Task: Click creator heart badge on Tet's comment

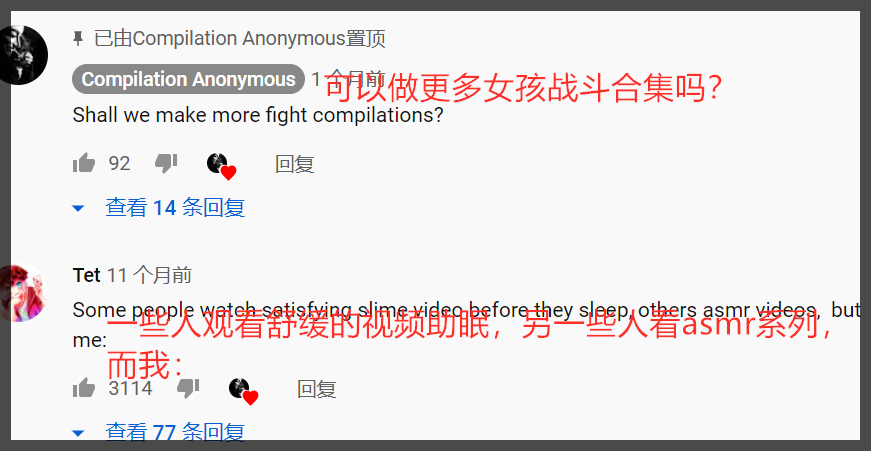Action: pos(244,391)
